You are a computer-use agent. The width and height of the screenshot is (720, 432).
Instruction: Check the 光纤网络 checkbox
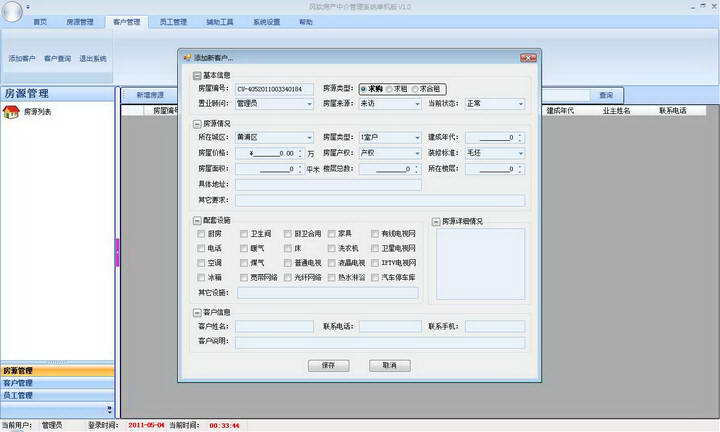click(x=287, y=277)
